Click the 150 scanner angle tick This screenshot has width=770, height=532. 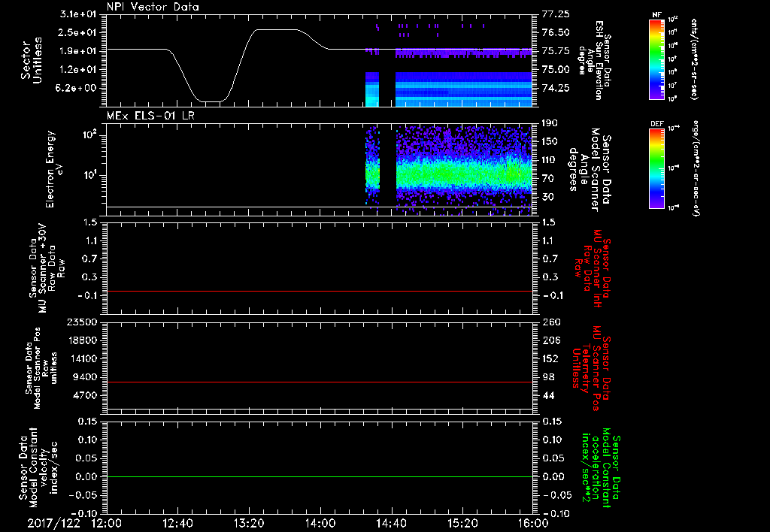550,141
